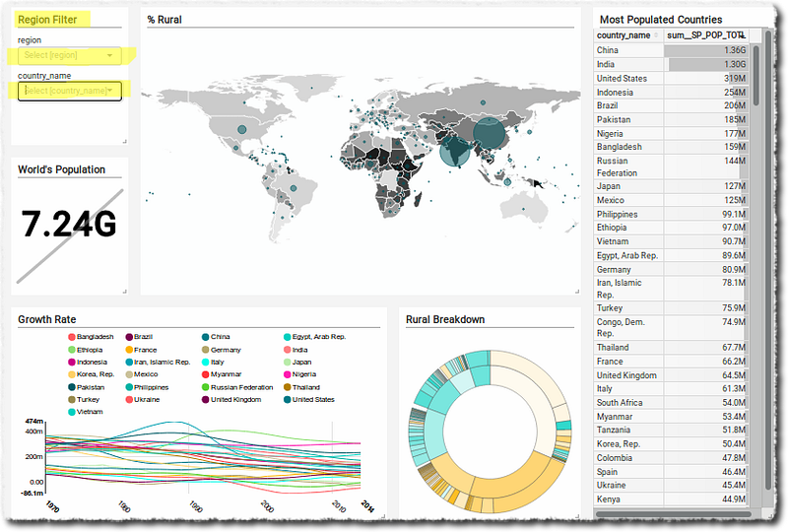Click the Iran, Islamic Rep. legend color dot
This screenshot has width=788, height=532.
tap(129, 362)
